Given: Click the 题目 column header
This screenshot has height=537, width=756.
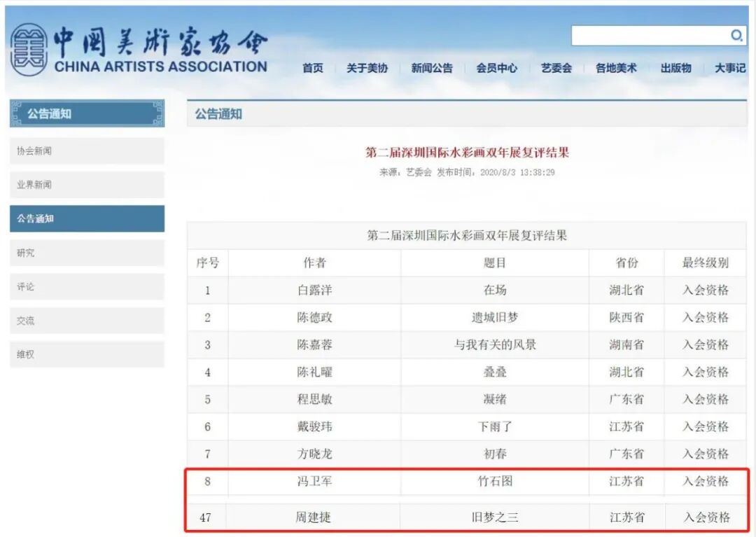Looking at the screenshot, I should 495,263.
